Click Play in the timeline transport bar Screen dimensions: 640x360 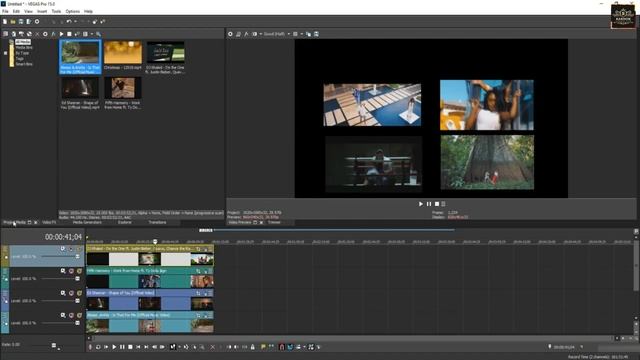pos(114,347)
